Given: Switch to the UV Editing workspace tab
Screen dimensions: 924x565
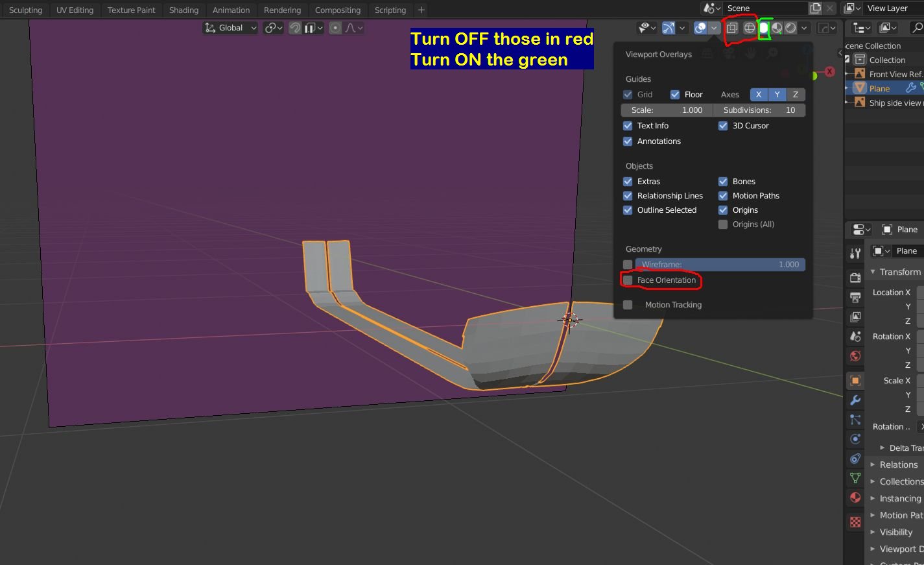Looking at the screenshot, I should click(75, 10).
